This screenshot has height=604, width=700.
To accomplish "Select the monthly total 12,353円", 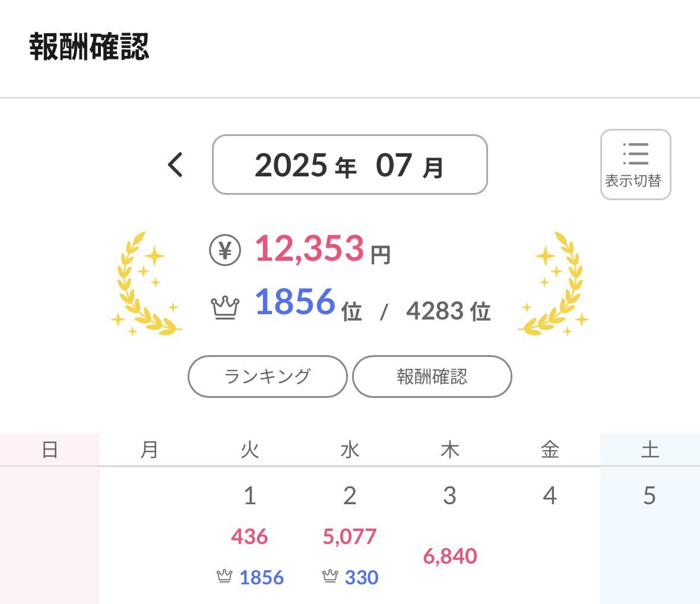I will (323, 248).
